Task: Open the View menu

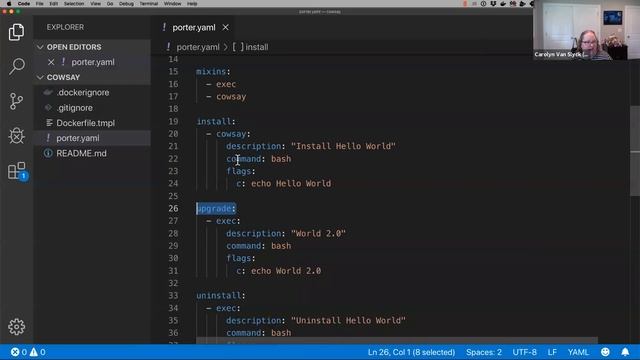Action: click(96, 4)
